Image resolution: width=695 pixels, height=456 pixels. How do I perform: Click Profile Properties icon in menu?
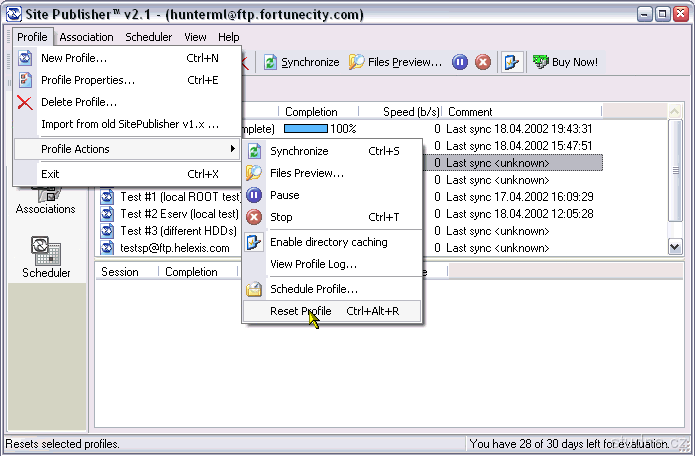[x=25, y=80]
